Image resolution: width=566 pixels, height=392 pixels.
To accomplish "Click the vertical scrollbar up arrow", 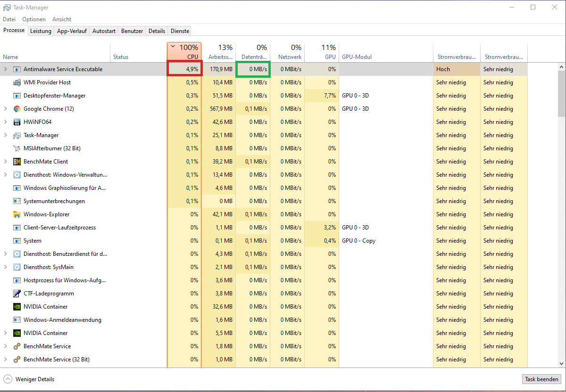I will click(561, 66).
